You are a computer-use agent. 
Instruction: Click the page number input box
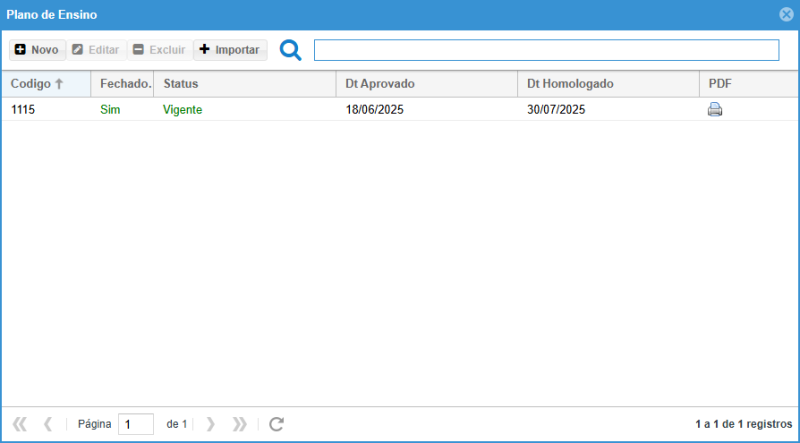pyautogui.click(x=136, y=424)
